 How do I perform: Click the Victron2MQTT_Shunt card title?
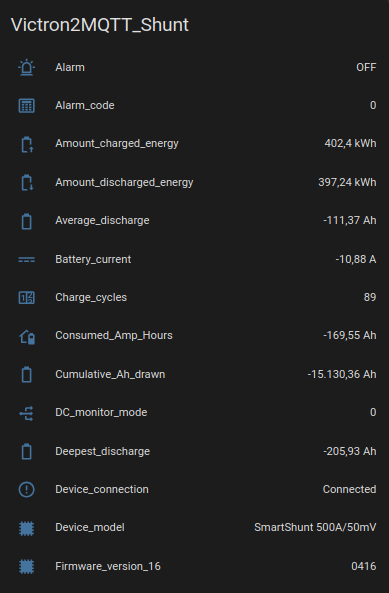[x=100, y=25]
